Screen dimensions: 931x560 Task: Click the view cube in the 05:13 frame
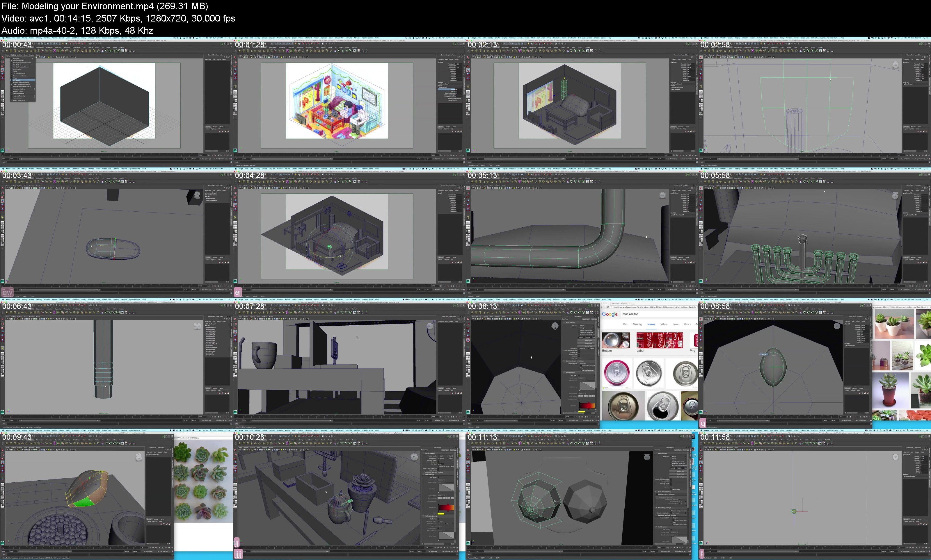point(662,195)
